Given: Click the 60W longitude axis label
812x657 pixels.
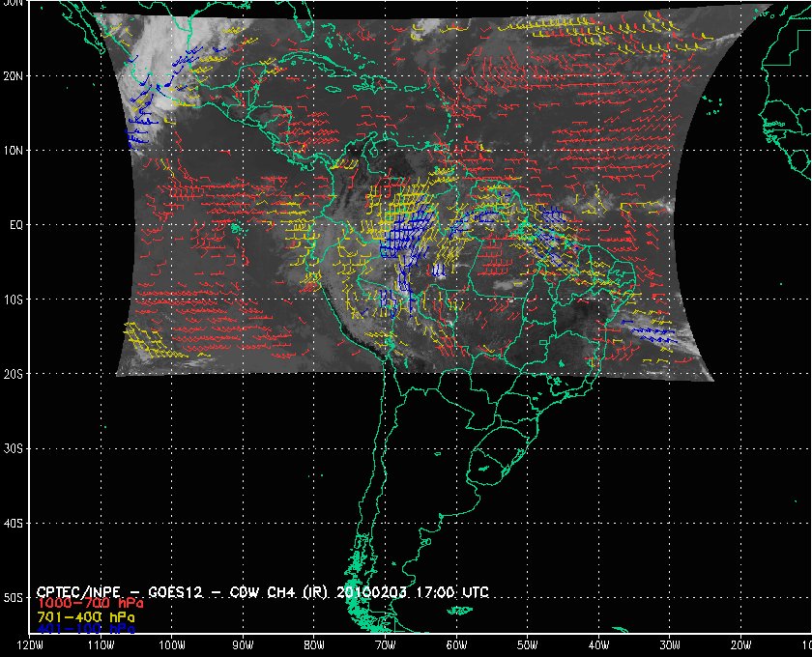Looking at the screenshot, I should coord(456,645).
